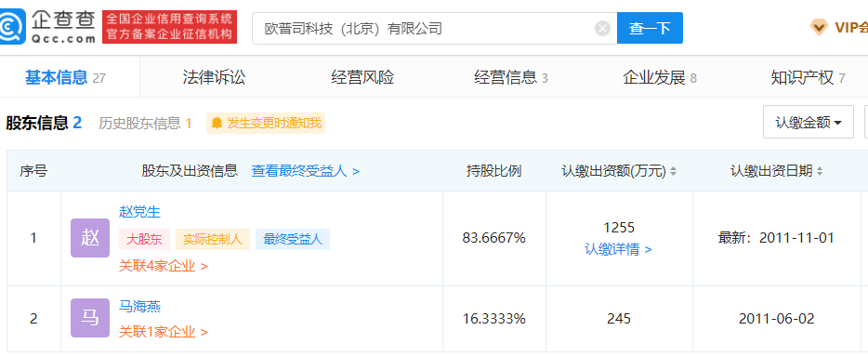This screenshot has height=357, width=868.
Task: Select 股东信息 sub-tab
Action: [44, 123]
